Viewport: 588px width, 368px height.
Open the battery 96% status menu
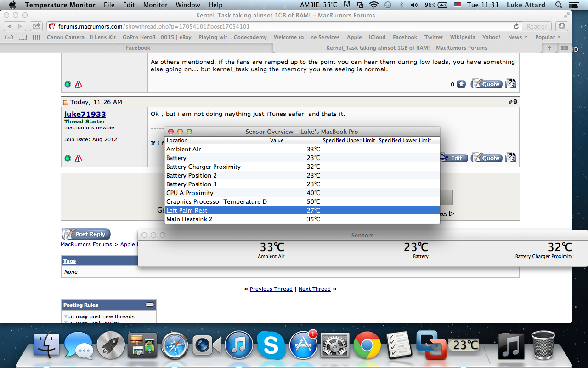pos(435,5)
